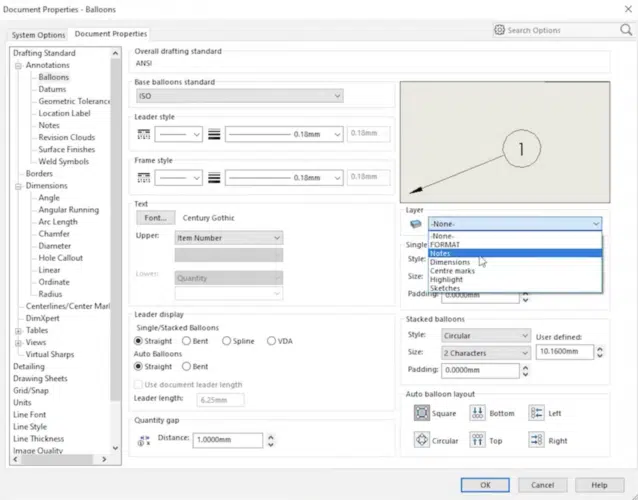Open the Frame style 0.18mm thickness dropdown
This screenshot has width=638, height=500.
[x=284, y=178]
